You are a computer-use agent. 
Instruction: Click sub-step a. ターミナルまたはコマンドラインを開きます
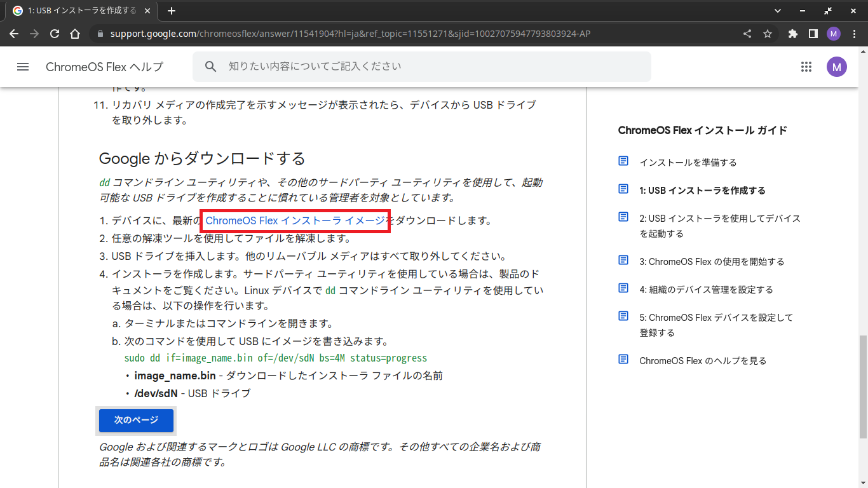pos(229,323)
